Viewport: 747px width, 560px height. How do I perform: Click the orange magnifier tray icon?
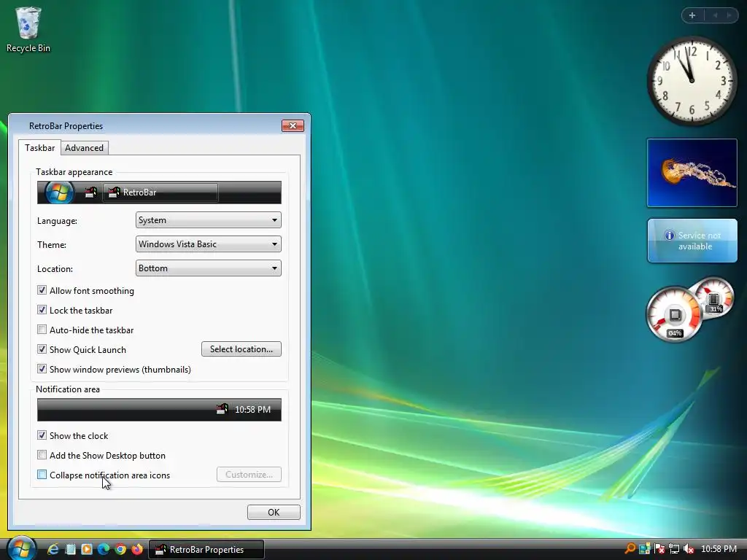[x=630, y=548]
